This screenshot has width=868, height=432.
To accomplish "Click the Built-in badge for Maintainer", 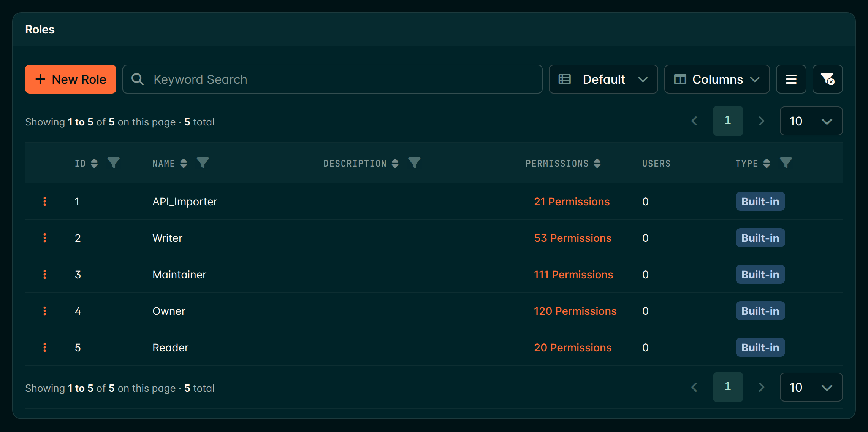I will coord(760,275).
